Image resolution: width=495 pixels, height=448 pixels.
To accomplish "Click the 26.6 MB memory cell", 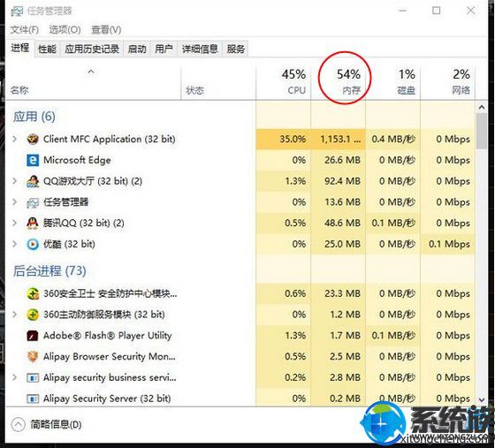I will [338, 160].
